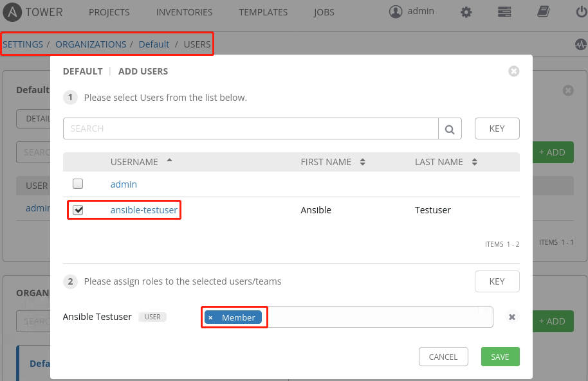Screen dimensions: 588x381
Task: Open the activity stream icon
Action: (580, 44)
